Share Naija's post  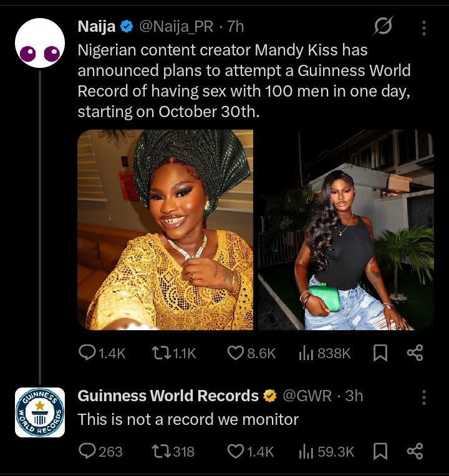415,353
